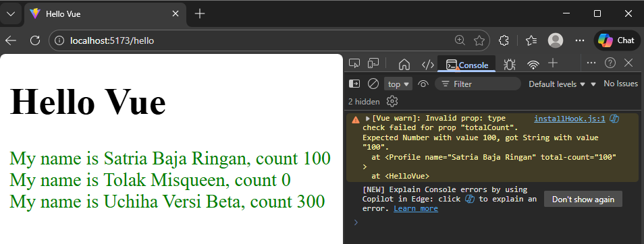The height and width of the screenshot is (244, 644).
Task: Switch to the Network tab
Action: [x=533, y=64]
